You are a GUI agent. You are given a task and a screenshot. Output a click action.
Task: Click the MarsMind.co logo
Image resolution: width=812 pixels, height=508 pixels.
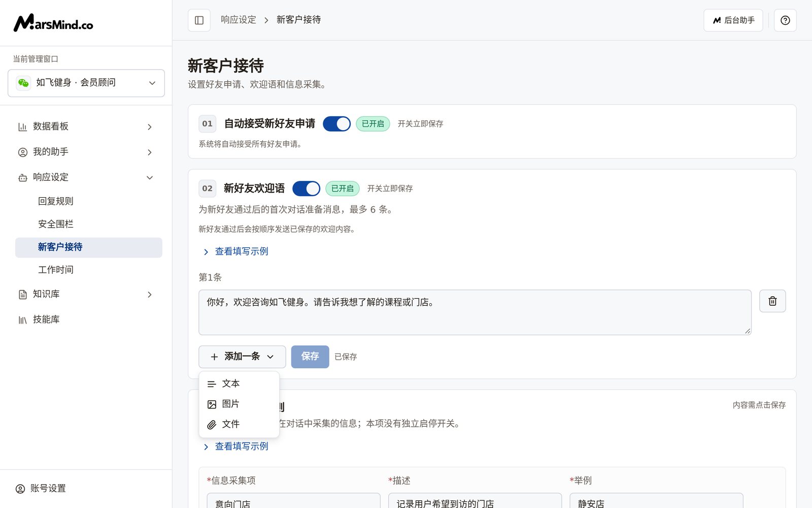pos(53,23)
